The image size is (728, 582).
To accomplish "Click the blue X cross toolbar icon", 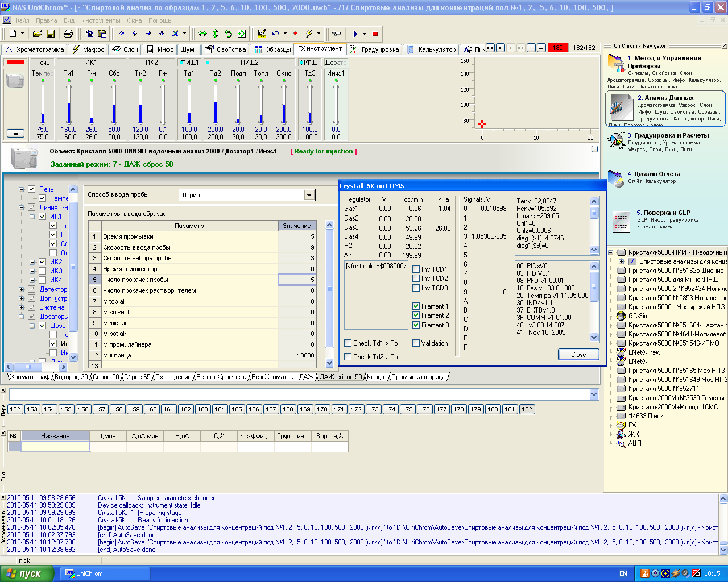I will tap(175, 34).
